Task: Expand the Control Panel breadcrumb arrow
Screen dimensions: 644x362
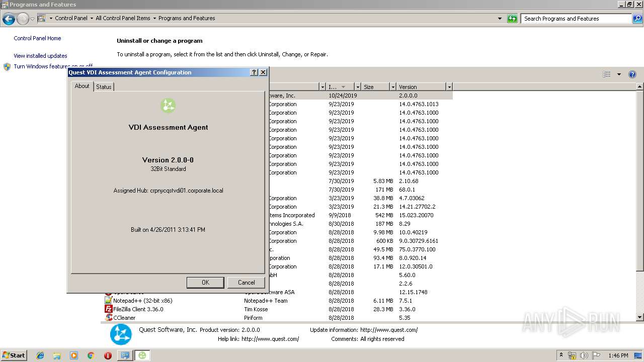Action: pyautogui.click(x=91, y=18)
